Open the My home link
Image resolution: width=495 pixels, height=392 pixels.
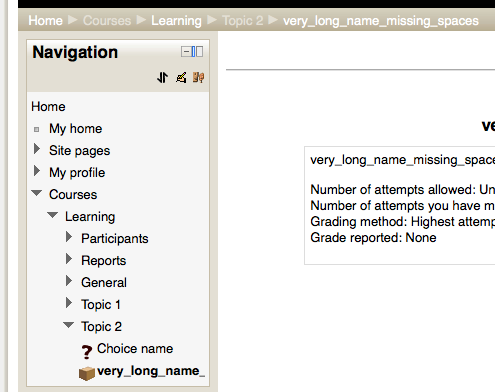pyautogui.click(x=75, y=129)
